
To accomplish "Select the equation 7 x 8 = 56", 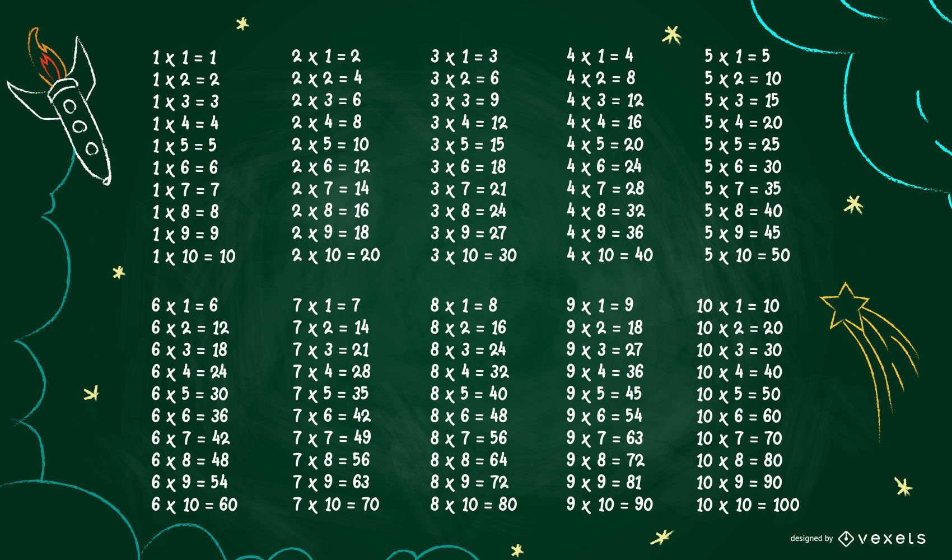I will tap(332, 460).
